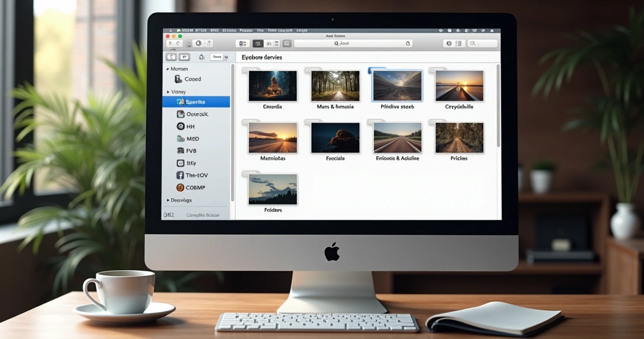Click the orange COBMP sidebar icon

[x=180, y=188]
